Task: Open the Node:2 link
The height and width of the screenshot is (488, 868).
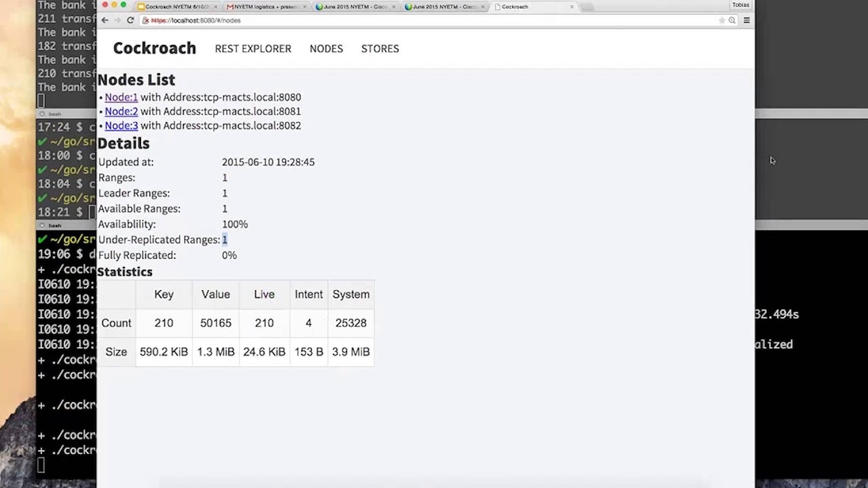Action: click(121, 112)
